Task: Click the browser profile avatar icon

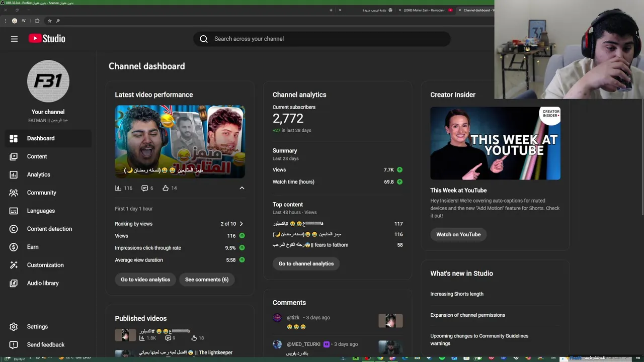Action: click(15, 21)
